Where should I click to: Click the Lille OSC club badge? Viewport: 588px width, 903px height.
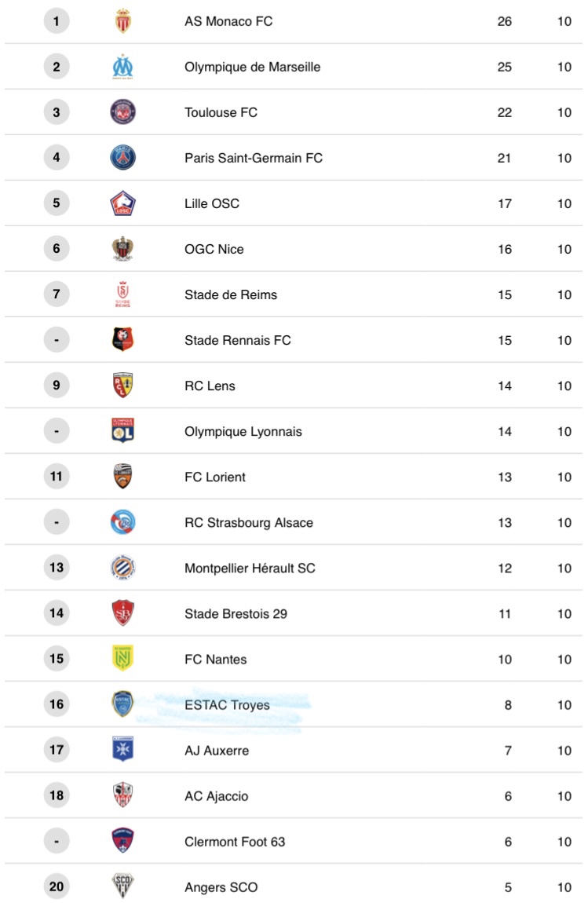(x=122, y=203)
